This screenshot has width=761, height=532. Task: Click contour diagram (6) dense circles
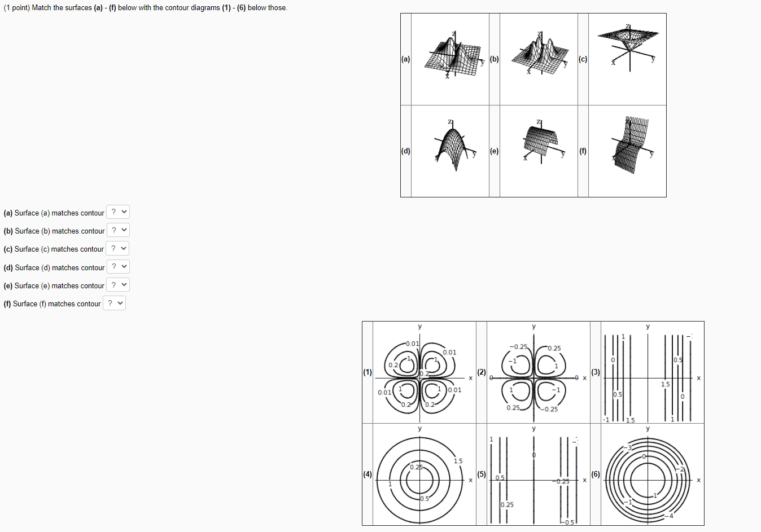click(x=653, y=474)
